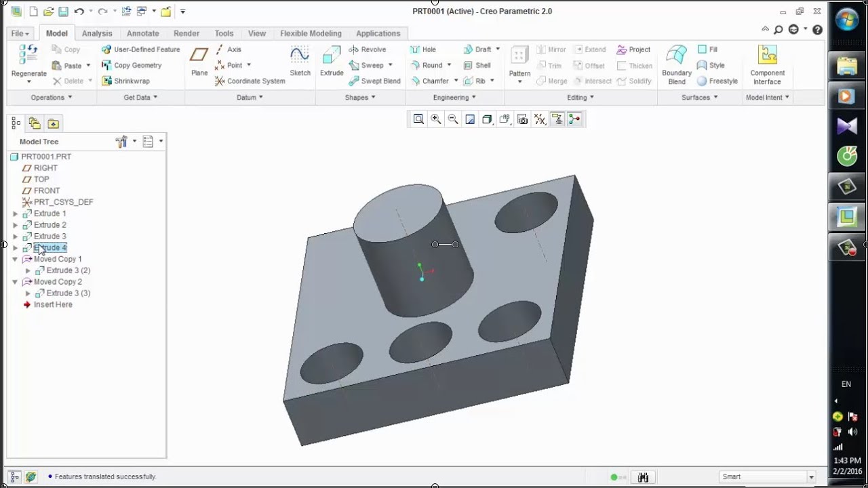Open the Flexible Modeling tab
Viewport: 868px width, 488px height.
tap(311, 33)
